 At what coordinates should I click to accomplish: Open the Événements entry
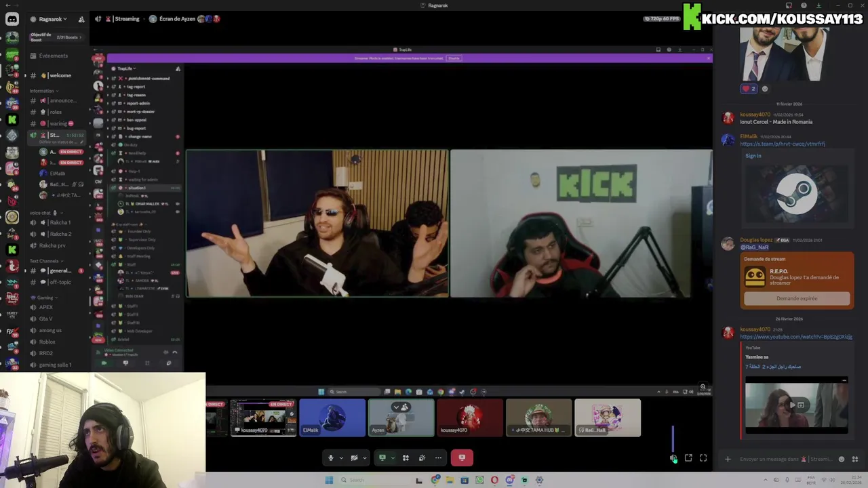(54, 56)
